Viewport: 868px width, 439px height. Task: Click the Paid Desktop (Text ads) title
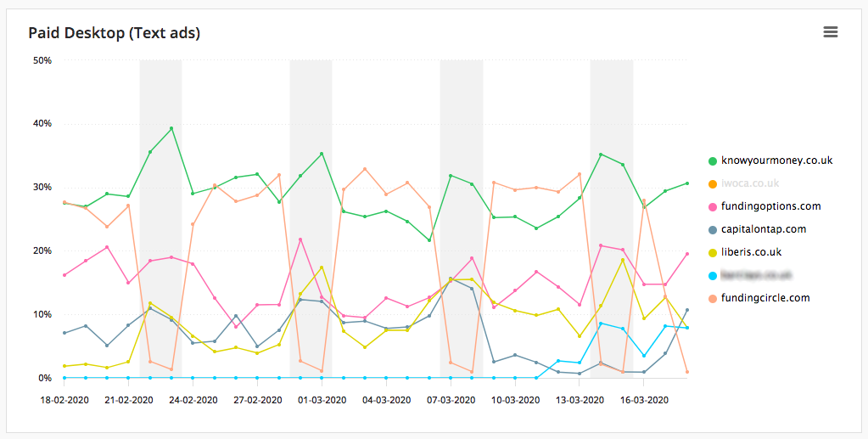[114, 33]
